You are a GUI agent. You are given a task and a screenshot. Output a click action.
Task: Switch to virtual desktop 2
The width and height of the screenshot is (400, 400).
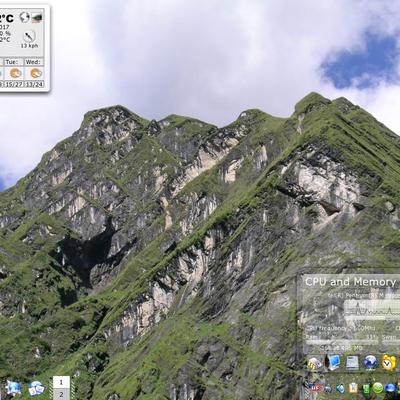(x=61, y=394)
